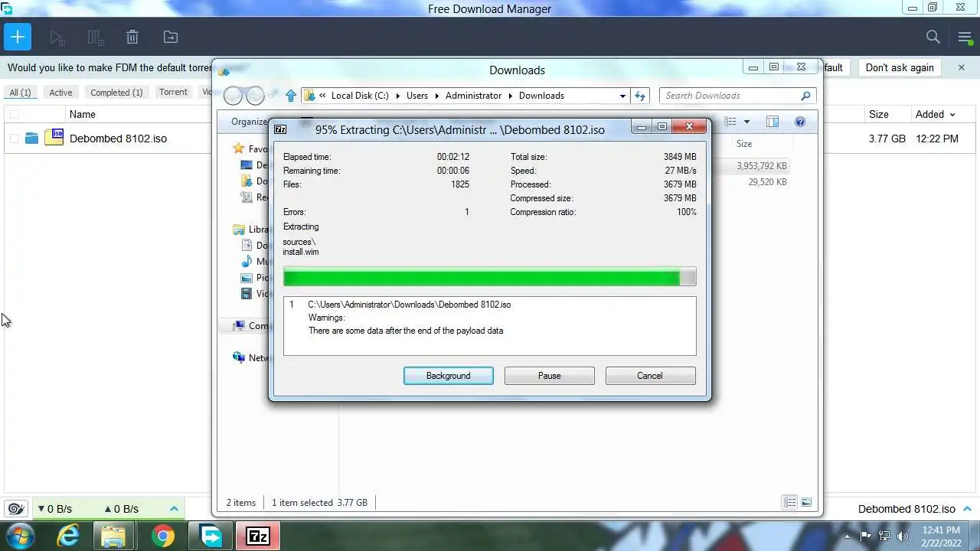
Task: Open the FDM hamburger main menu
Action: (965, 37)
